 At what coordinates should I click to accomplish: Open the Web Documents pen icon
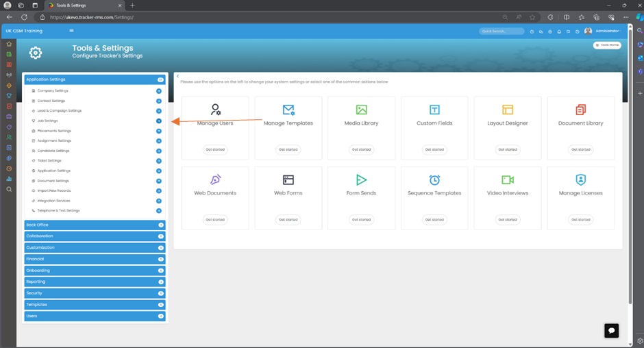[x=216, y=179]
